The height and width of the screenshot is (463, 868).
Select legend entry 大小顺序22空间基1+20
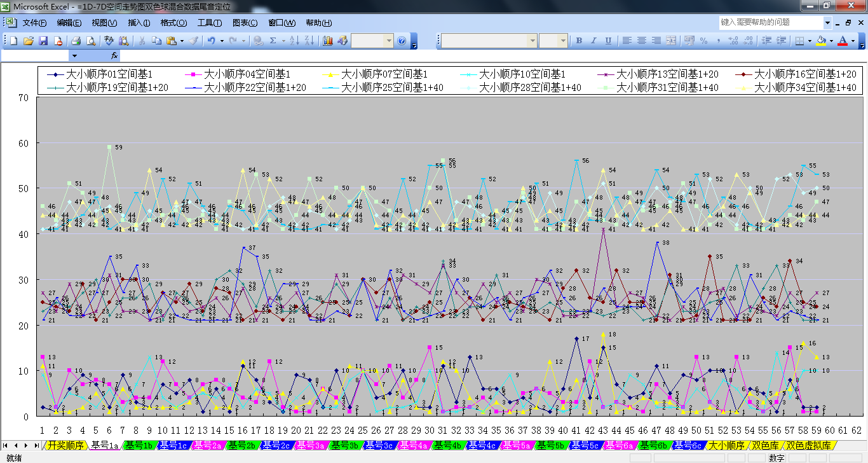point(247,87)
